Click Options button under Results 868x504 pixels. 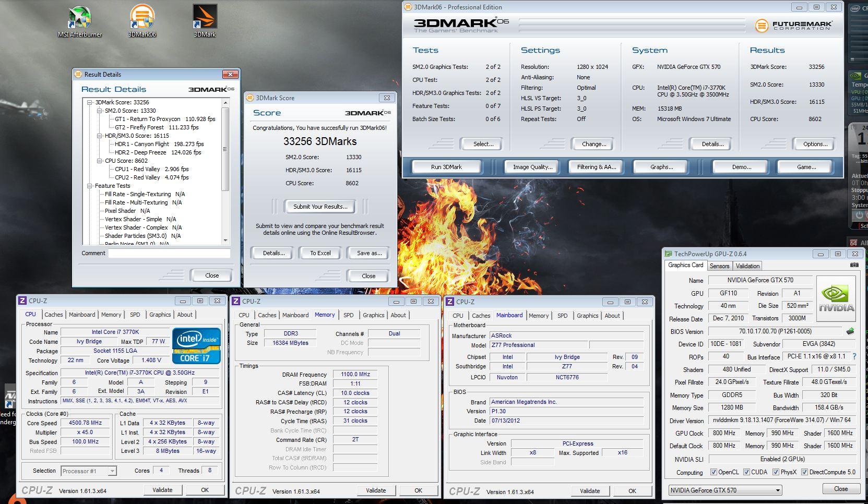point(815,144)
